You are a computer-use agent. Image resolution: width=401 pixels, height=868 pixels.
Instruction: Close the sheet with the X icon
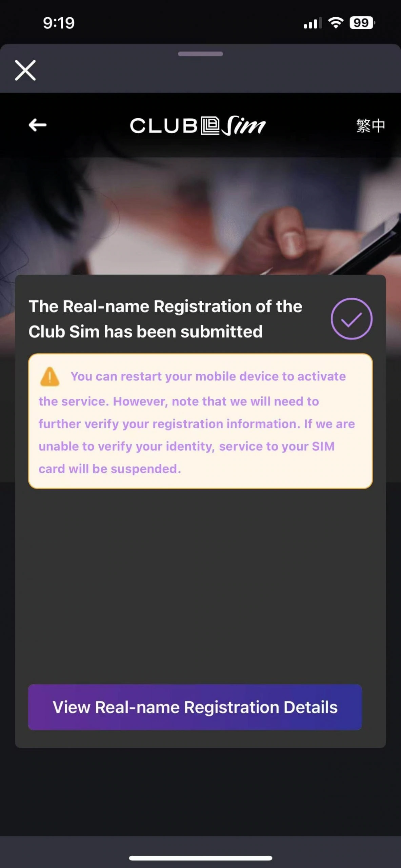tap(25, 70)
